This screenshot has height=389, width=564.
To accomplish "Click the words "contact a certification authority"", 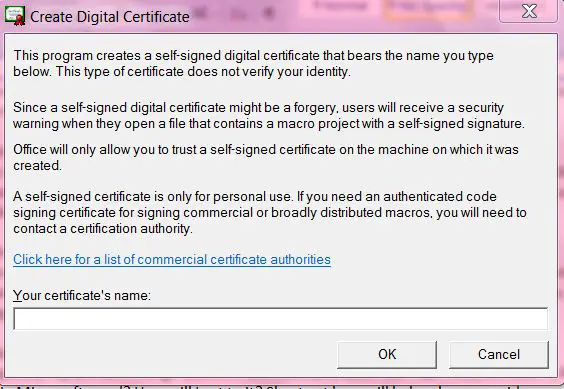I will click(102, 229).
